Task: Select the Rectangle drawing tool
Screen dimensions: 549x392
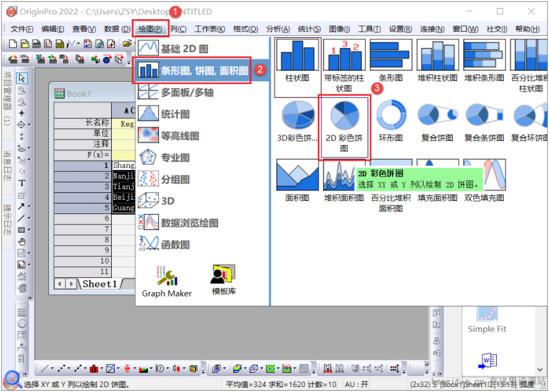Action: click(21, 229)
